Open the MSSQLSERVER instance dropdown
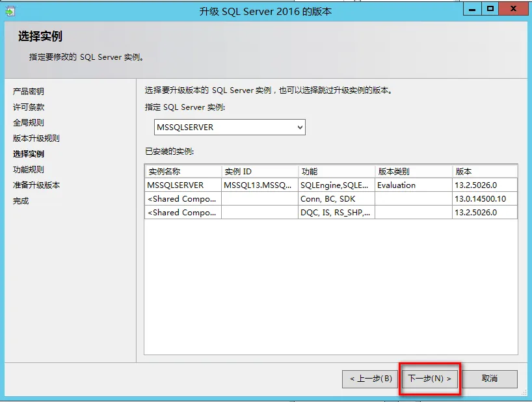Screen dimensions: 532x402 click(x=230, y=127)
